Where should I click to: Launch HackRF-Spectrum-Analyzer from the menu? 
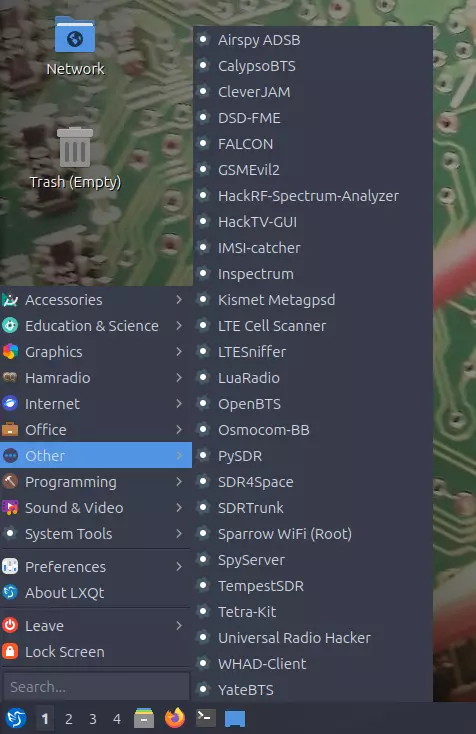[x=313, y=196]
